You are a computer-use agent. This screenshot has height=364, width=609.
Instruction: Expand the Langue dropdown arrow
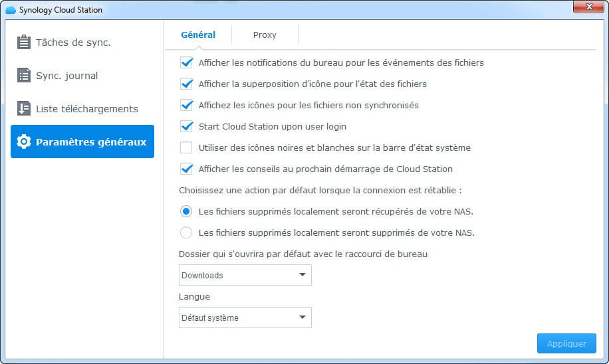302,318
